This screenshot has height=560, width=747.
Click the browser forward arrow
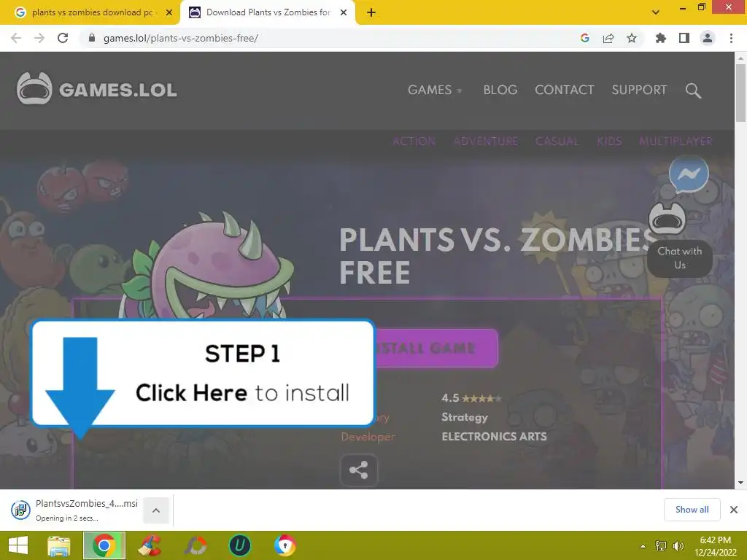(x=39, y=38)
